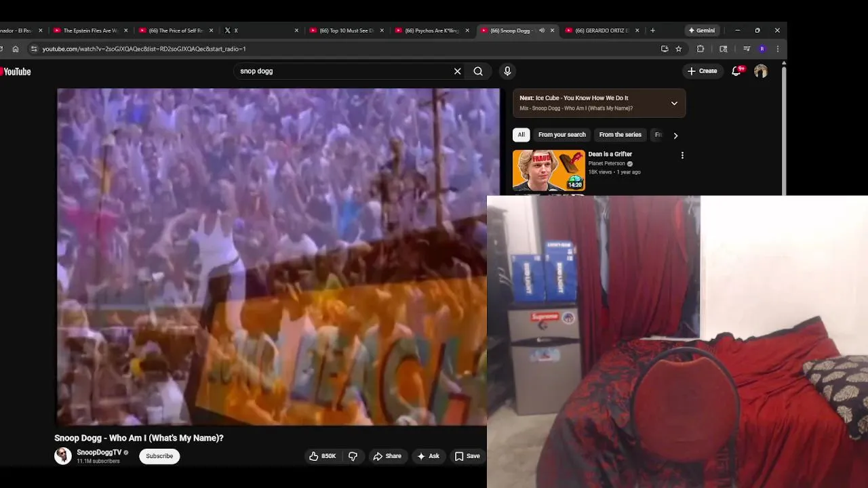
Task: Select the All filter chip
Action: point(521,135)
